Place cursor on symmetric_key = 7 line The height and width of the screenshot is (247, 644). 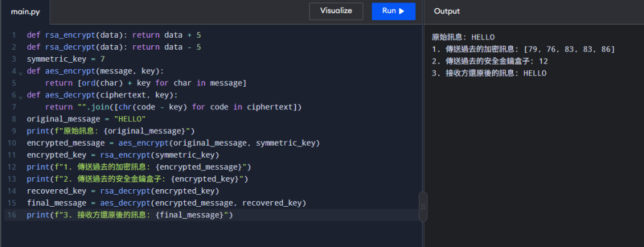tap(65, 59)
